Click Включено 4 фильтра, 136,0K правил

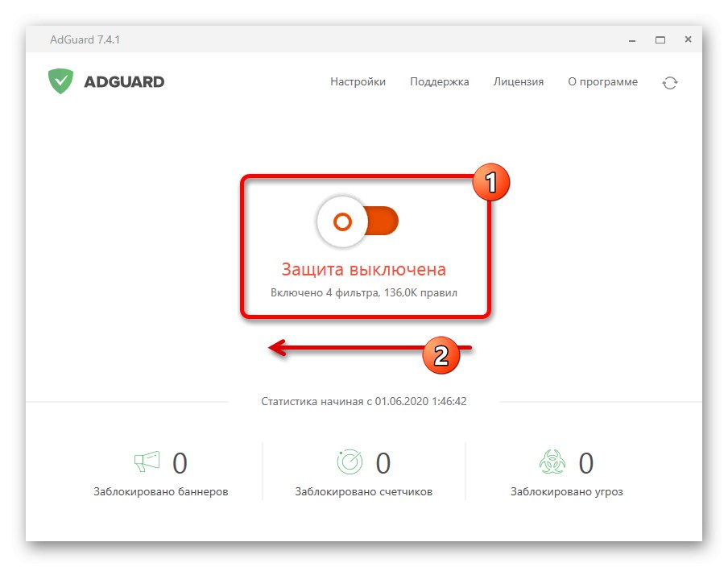[x=364, y=292]
